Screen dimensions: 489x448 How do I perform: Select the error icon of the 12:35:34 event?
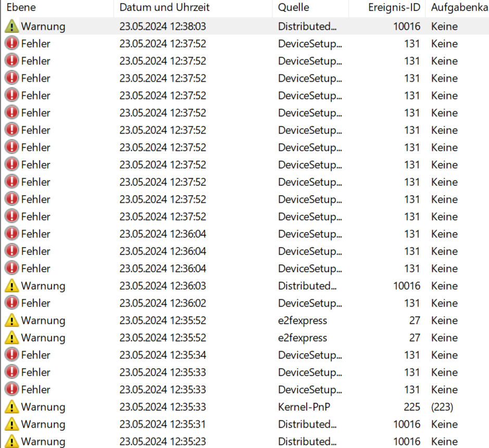point(11,355)
